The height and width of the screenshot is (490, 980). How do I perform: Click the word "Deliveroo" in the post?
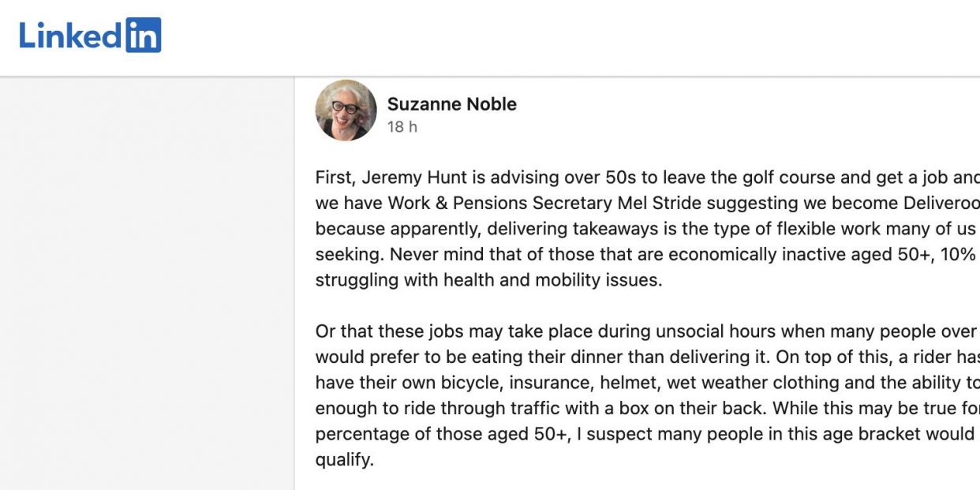940,204
